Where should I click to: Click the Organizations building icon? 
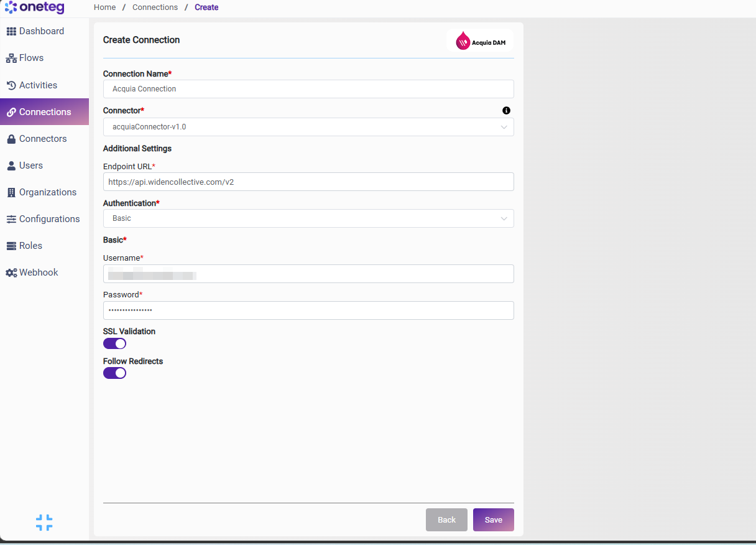[x=11, y=192]
